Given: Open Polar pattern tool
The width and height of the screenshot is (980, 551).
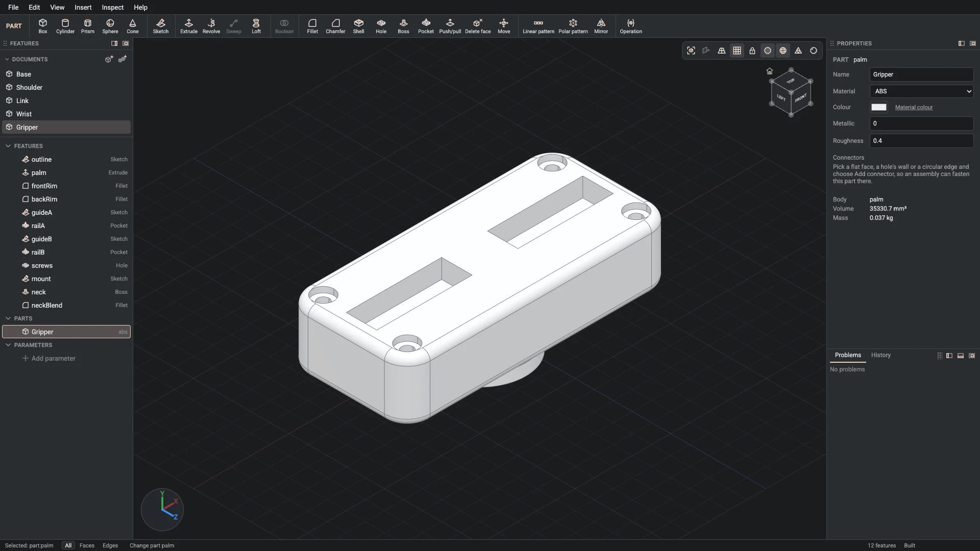Looking at the screenshot, I should [573, 26].
